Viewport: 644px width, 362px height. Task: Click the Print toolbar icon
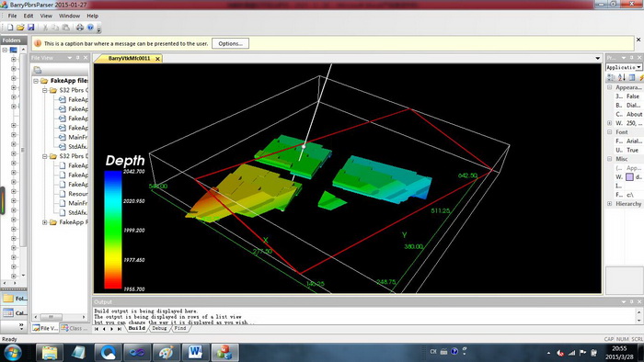(x=80, y=28)
